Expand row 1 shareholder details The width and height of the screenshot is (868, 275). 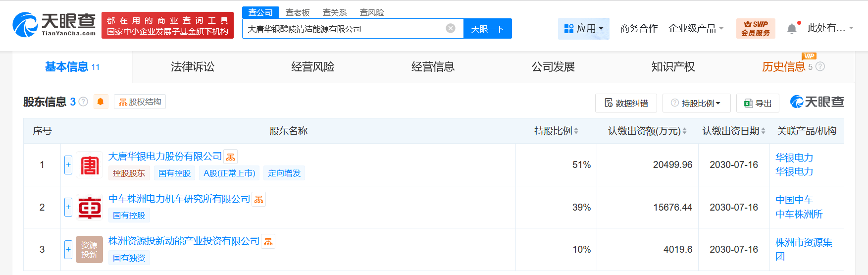(x=68, y=165)
